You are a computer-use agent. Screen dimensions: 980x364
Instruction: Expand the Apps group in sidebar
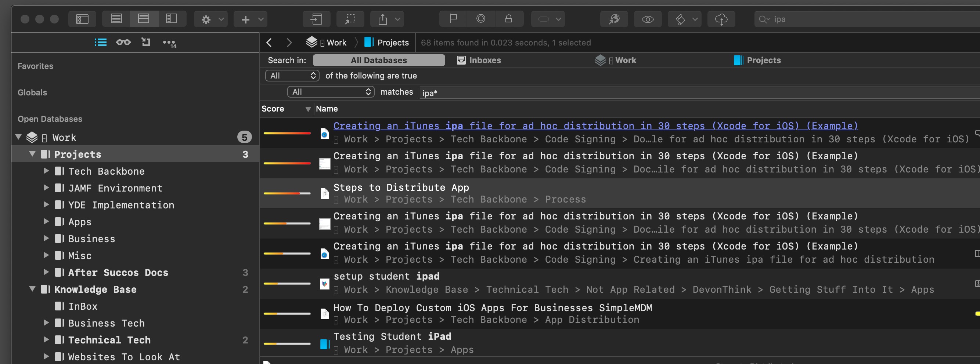pos(46,221)
